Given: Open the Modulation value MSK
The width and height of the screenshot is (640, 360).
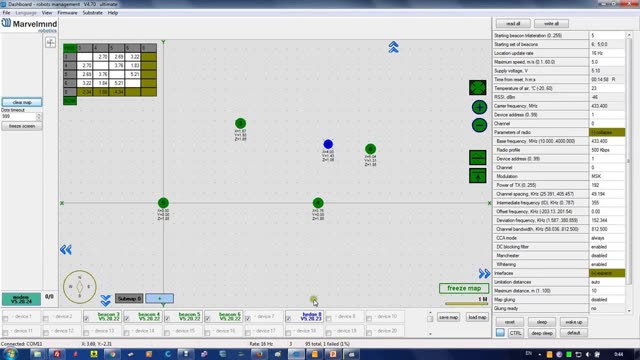Looking at the screenshot, I should pyautogui.click(x=607, y=176).
